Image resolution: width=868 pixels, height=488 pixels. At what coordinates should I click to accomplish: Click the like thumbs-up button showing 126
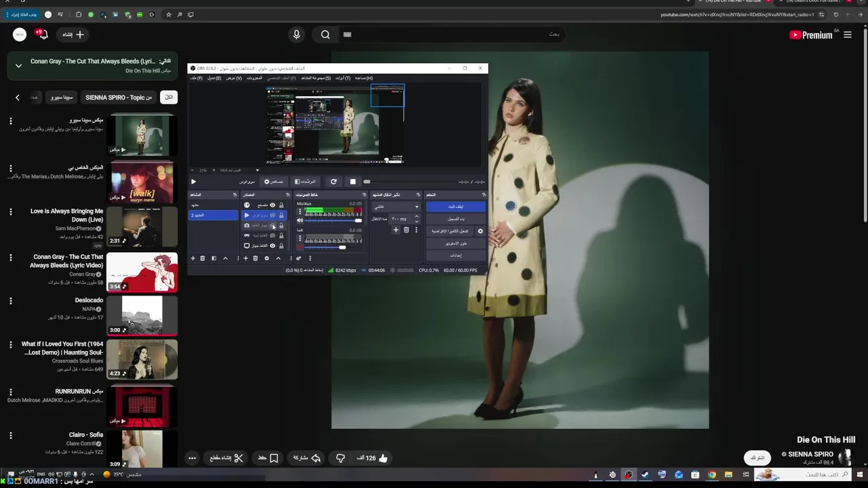tap(373, 458)
